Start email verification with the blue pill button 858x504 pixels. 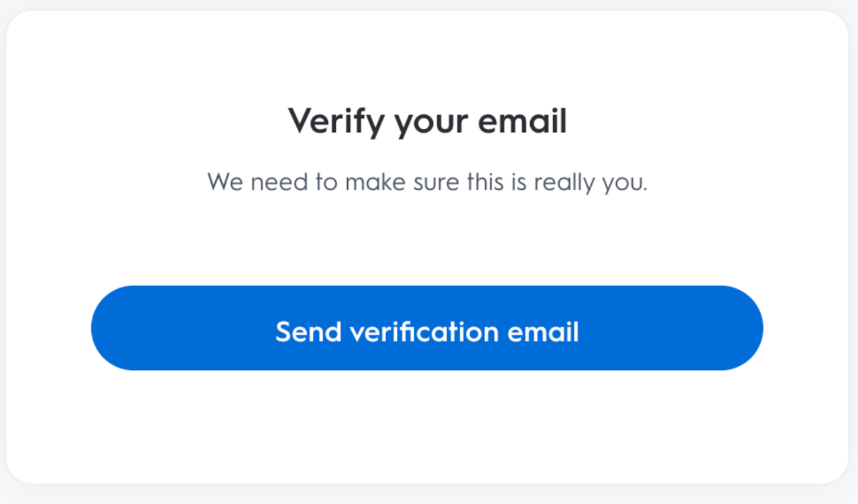click(427, 328)
